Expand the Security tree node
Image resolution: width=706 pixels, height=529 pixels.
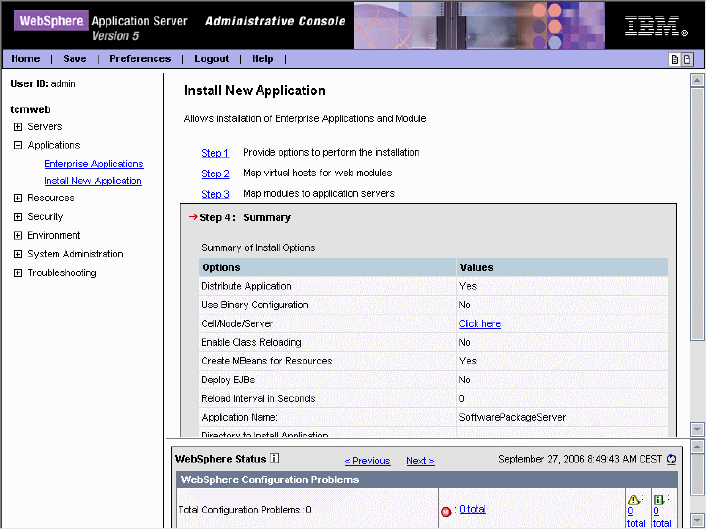point(18,217)
